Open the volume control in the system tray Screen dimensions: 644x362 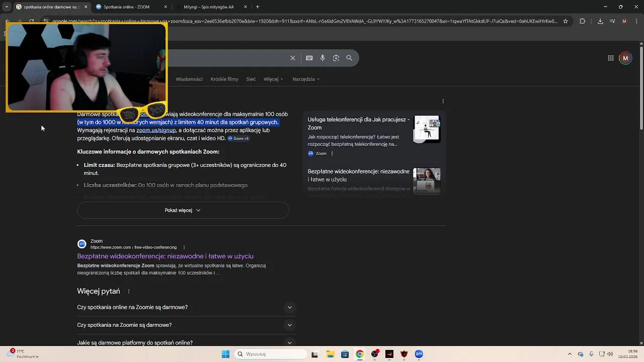[x=610, y=354]
